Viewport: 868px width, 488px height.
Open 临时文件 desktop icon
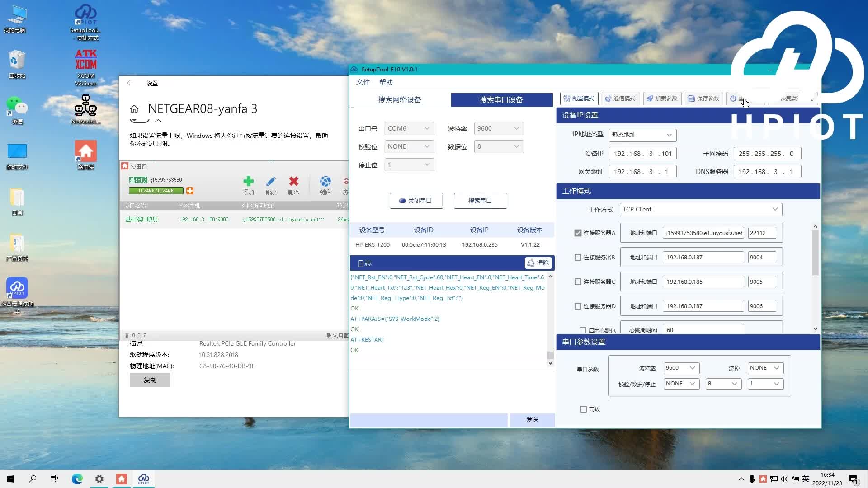tap(17, 156)
